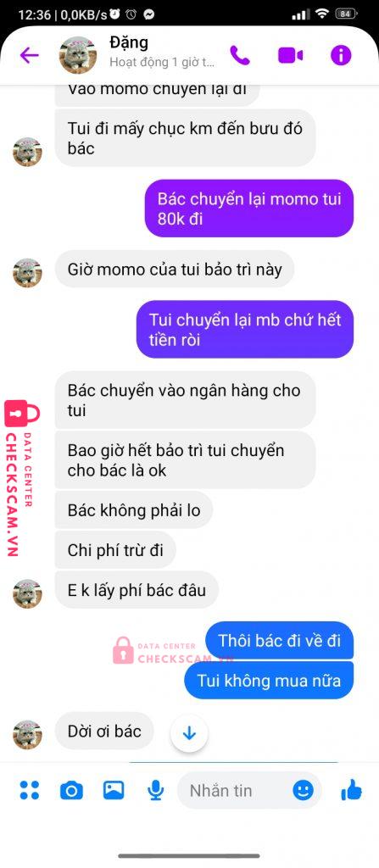Open Đặng's profile picture in header
Viewport: 379px width, 868px height.
78,55
